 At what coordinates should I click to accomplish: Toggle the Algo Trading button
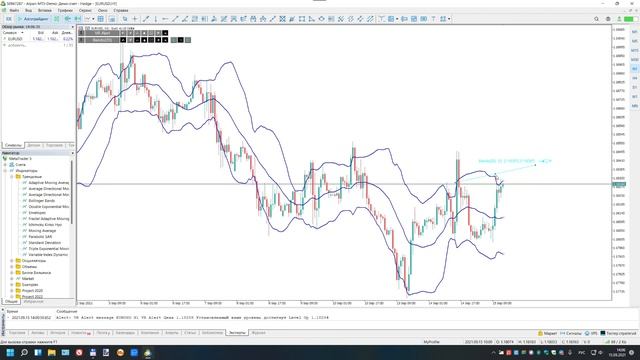click(33, 19)
